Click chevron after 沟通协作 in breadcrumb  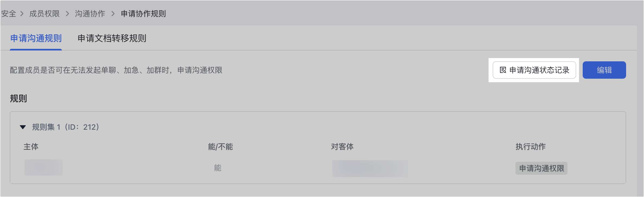tap(113, 14)
